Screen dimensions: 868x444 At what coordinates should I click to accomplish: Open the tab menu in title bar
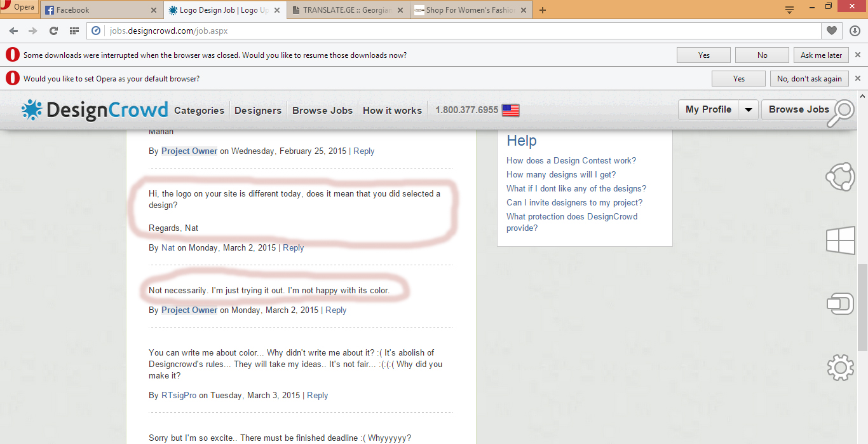point(790,10)
